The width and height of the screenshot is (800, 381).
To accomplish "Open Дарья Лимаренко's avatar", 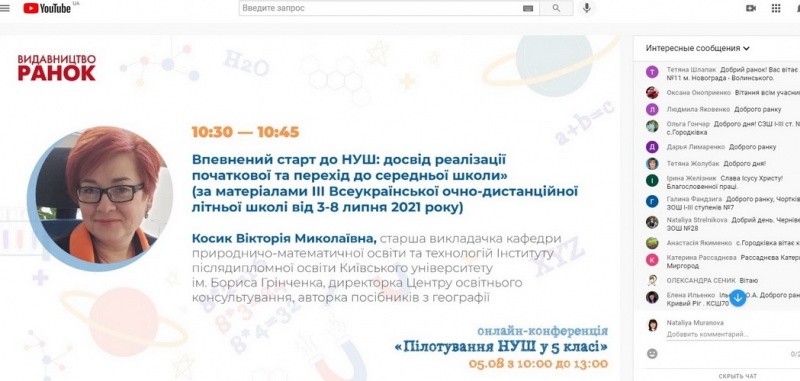I will point(652,147).
